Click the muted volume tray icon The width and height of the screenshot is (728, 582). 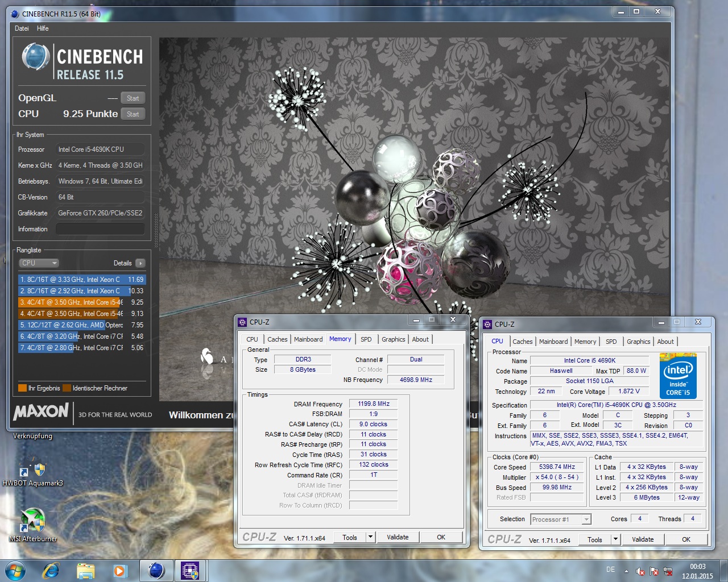(x=640, y=571)
